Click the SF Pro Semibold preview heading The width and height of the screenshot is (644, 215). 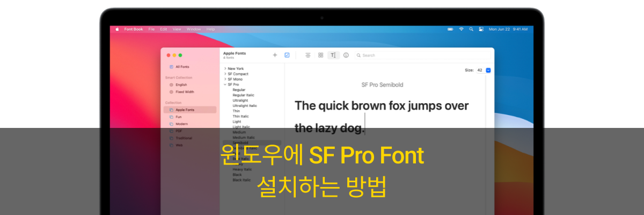[382, 85]
